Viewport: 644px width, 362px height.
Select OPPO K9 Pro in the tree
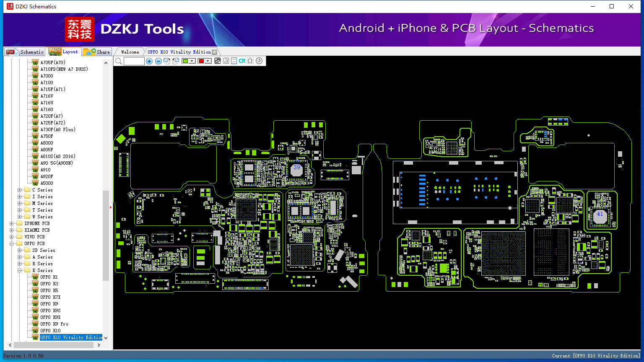pos(54,324)
